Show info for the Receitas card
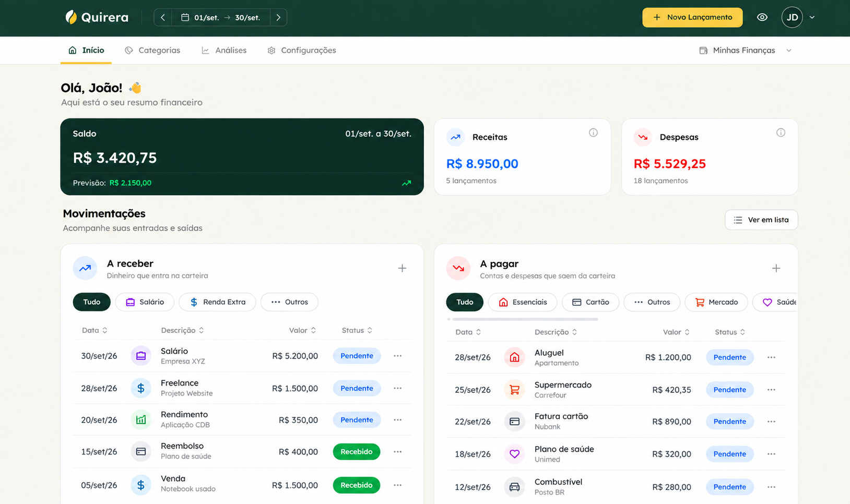Viewport: 850px width, 504px height. point(593,133)
